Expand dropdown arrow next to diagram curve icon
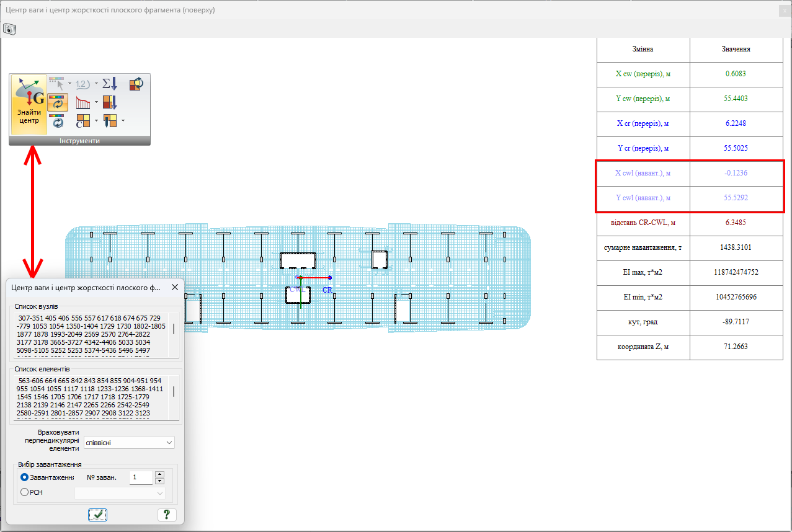792x532 pixels. [96, 102]
